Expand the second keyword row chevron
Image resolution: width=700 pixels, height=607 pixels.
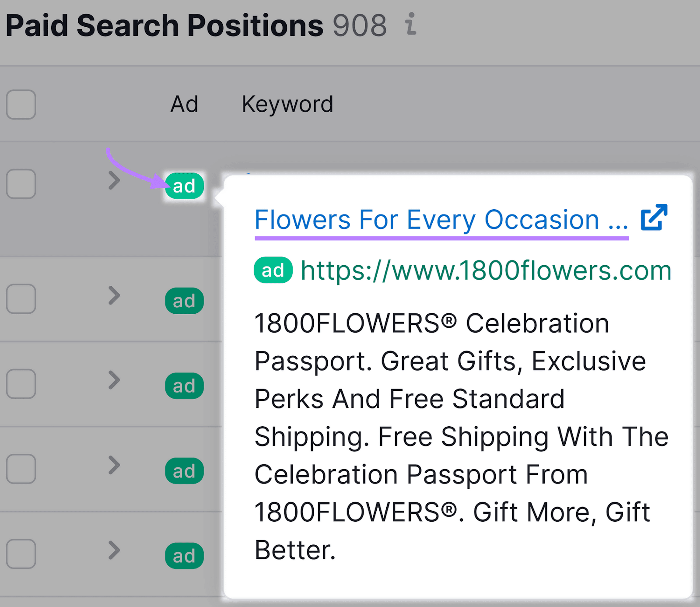pos(115,296)
